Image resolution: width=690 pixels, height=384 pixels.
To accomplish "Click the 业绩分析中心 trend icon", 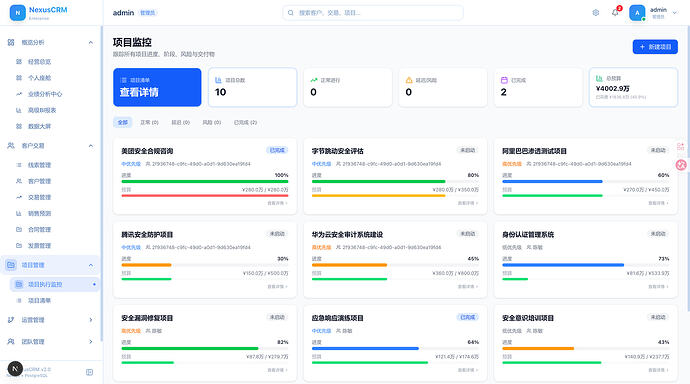I will coord(19,94).
